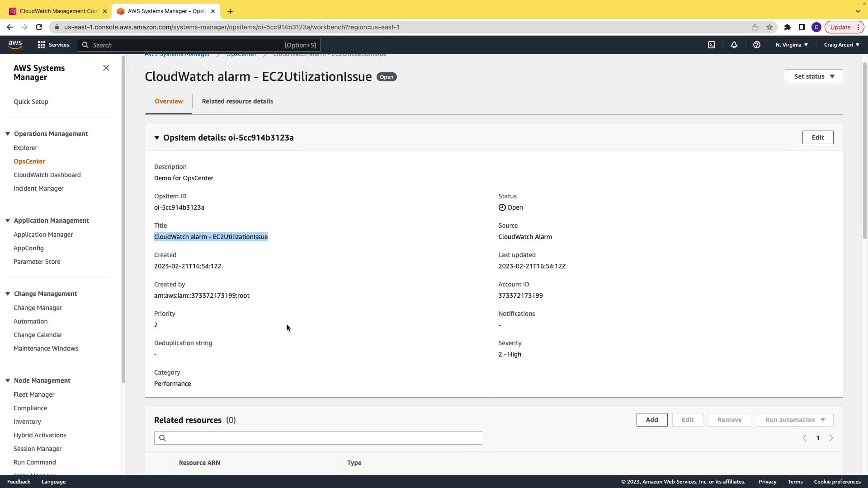Switch to Related resource details tab
This screenshot has height=488, width=868.
[237, 101]
